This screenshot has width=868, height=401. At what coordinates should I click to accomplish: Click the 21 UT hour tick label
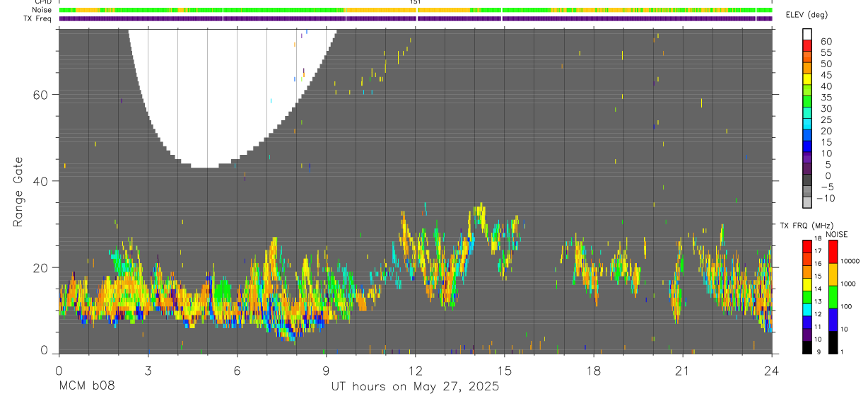682,371
